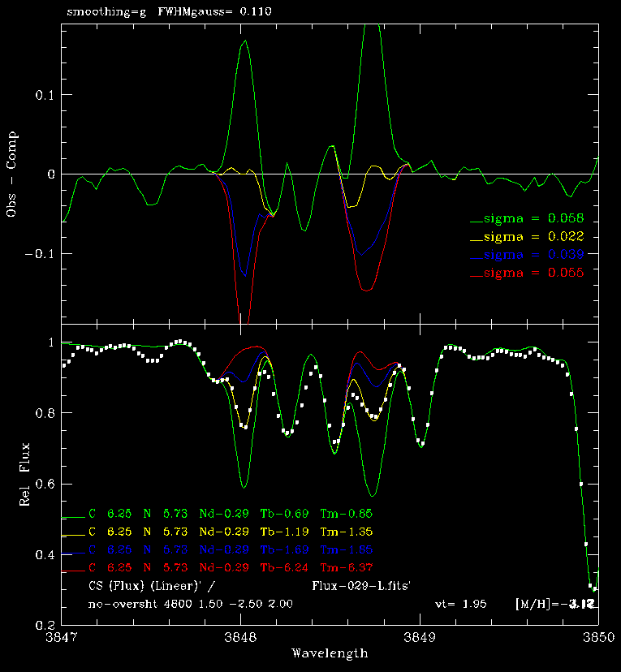Click the Flux-029-L.fits filename label
The image size is (621, 672).
[x=366, y=584]
